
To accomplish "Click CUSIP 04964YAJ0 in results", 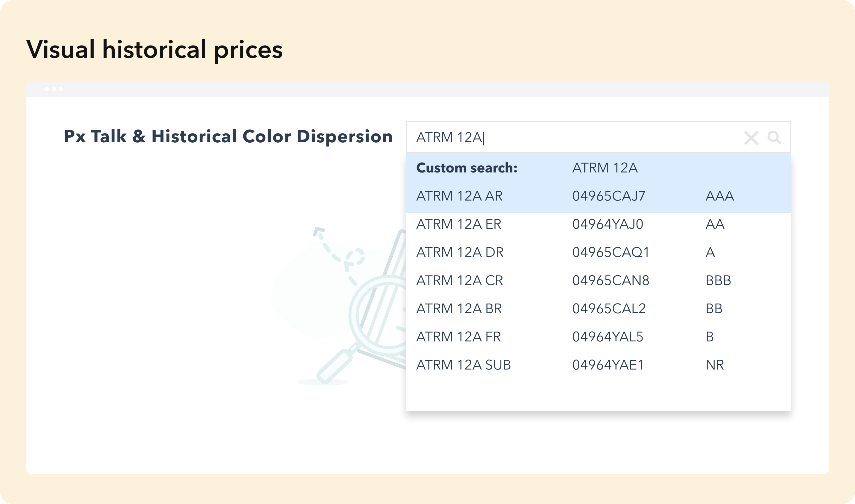I will pos(607,224).
